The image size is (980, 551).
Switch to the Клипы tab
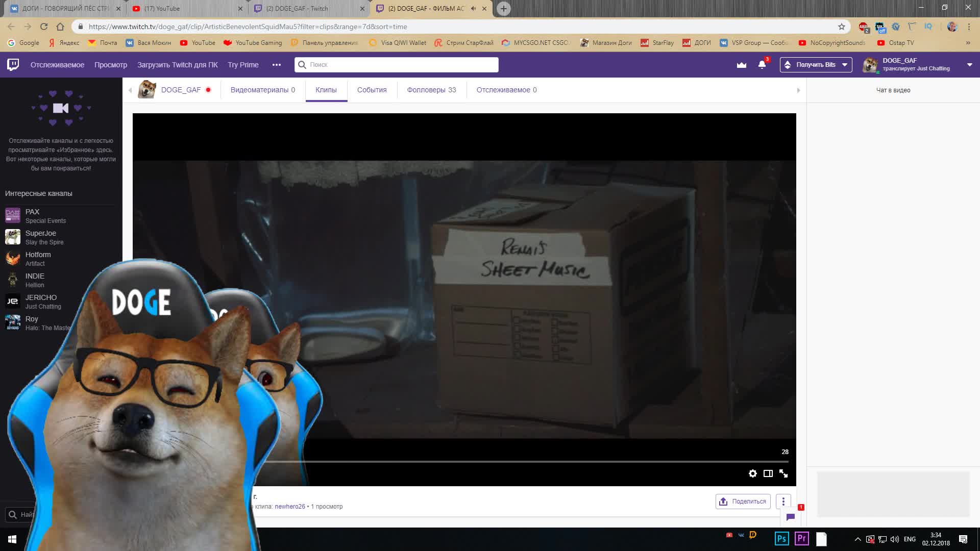coord(326,90)
